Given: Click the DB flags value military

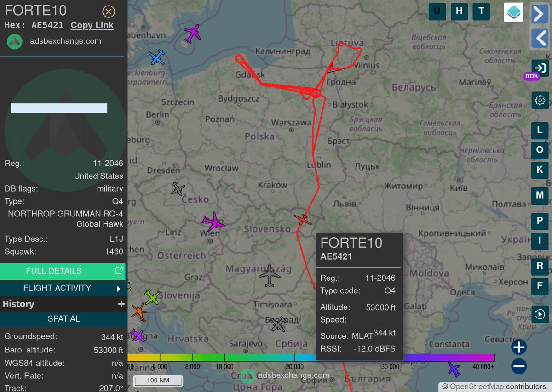Looking at the screenshot, I should tap(110, 188).
